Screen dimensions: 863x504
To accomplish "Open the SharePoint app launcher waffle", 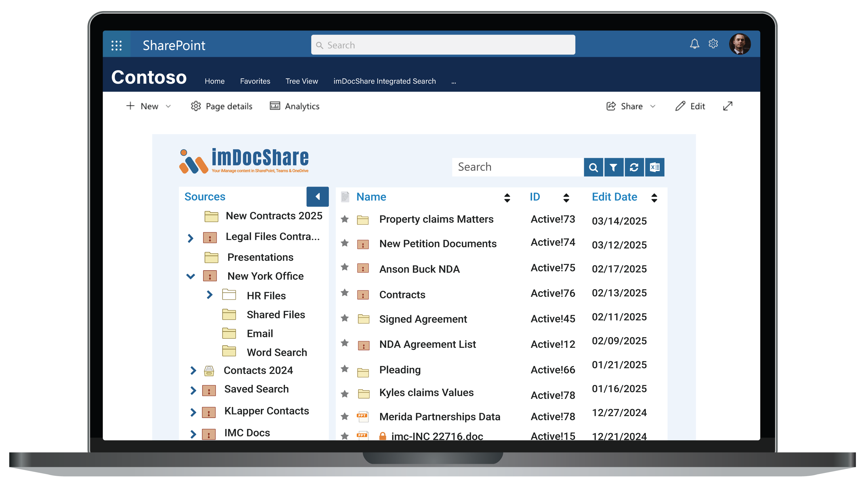I will [117, 45].
